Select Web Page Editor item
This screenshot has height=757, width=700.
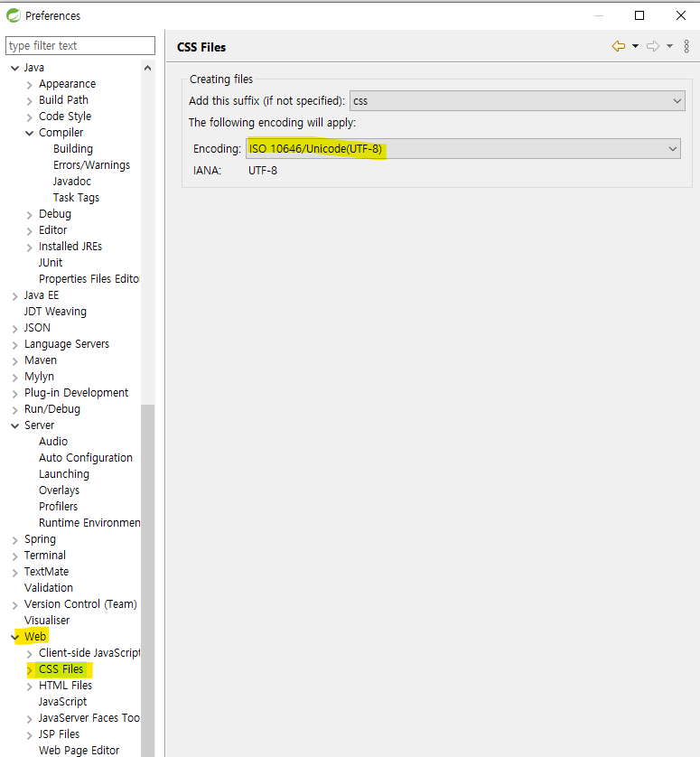(79, 751)
